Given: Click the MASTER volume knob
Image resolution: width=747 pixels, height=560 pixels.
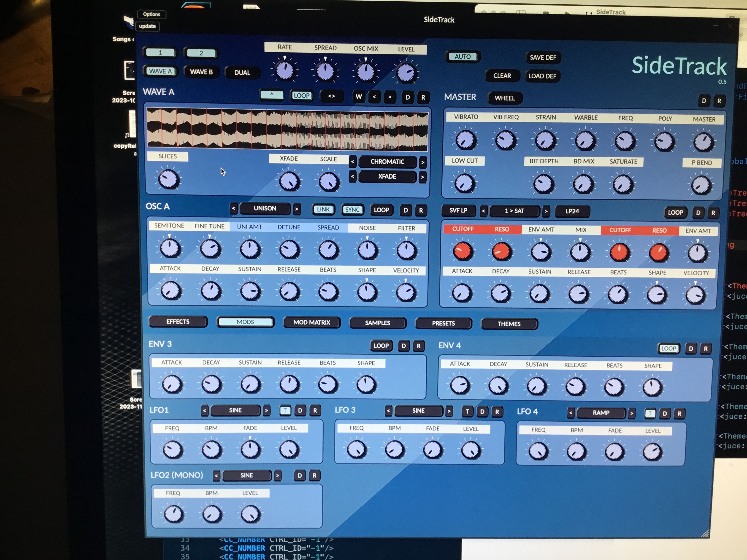Looking at the screenshot, I should (704, 142).
